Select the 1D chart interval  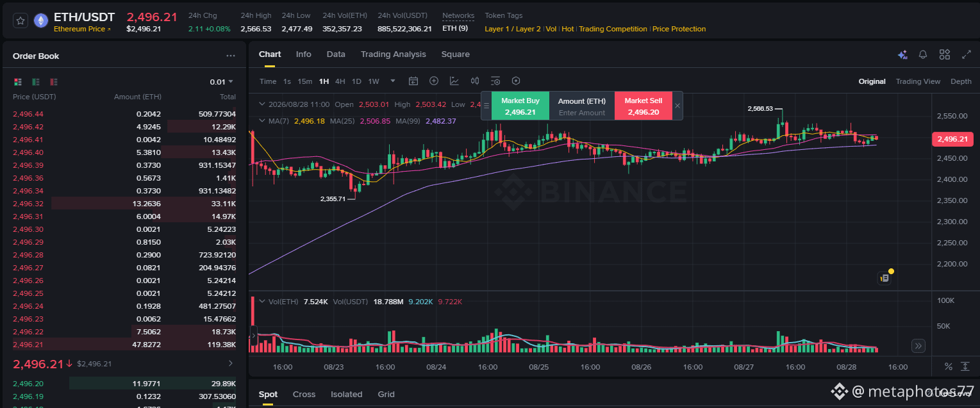(x=356, y=81)
